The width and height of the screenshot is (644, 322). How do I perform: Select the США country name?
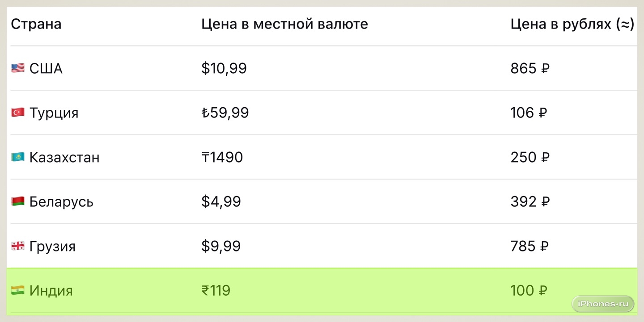(x=46, y=68)
